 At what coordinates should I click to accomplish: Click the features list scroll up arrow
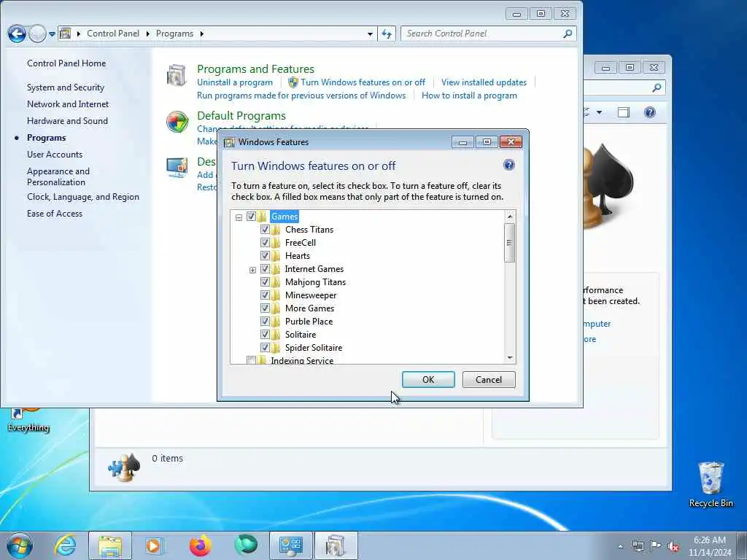pyautogui.click(x=510, y=217)
